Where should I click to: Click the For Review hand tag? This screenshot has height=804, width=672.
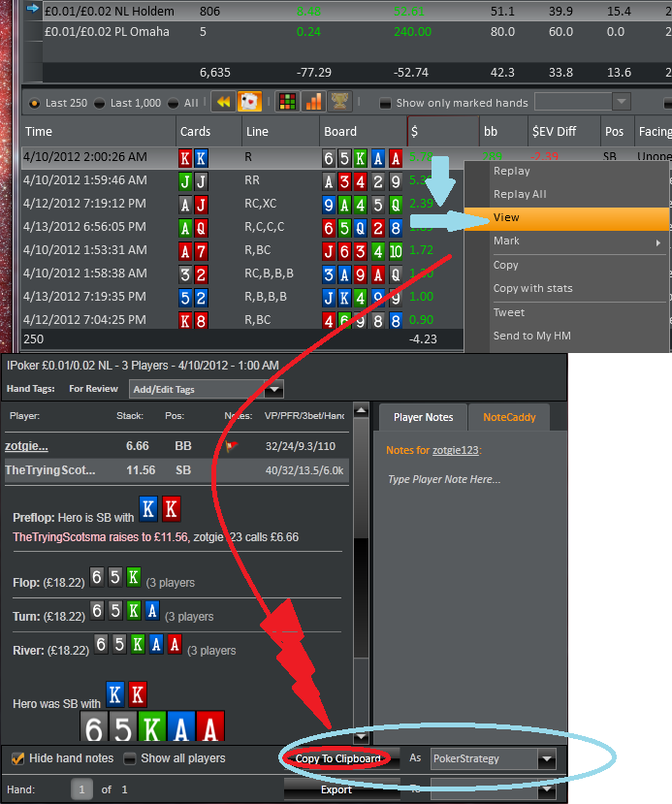[x=93, y=389]
